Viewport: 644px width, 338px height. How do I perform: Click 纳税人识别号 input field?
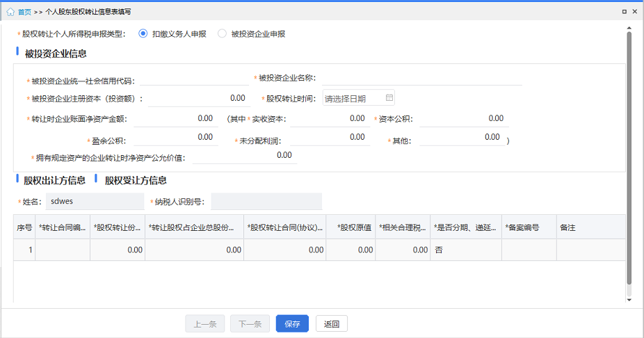pos(266,202)
